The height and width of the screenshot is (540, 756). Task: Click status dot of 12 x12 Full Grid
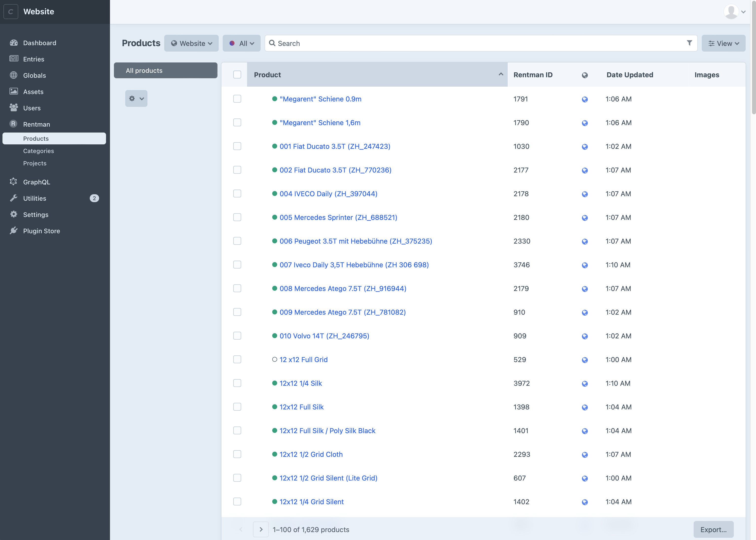pos(275,359)
